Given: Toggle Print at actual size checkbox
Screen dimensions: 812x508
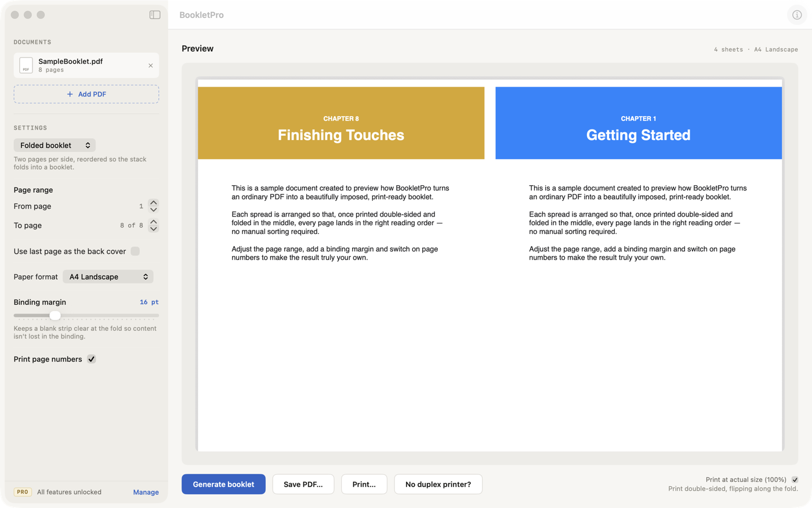Looking at the screenshot, I should click(795, 480).
